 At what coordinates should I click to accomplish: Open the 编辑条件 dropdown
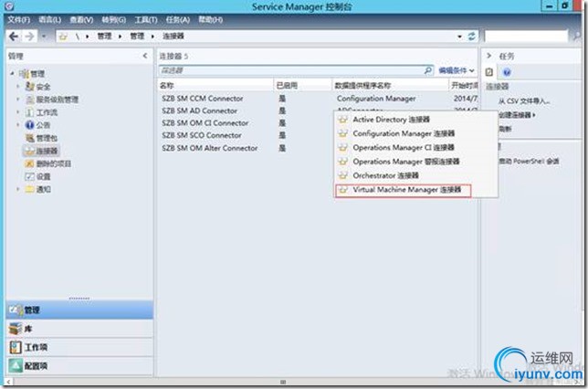457,70
